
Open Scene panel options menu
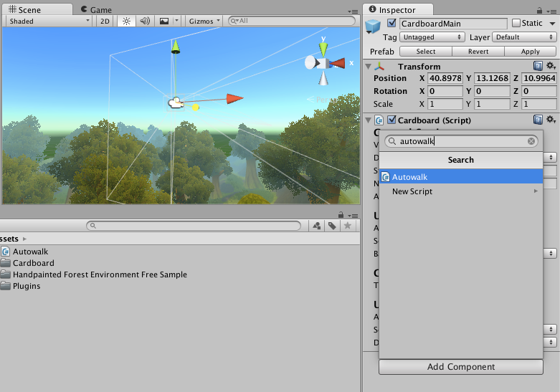pos(353,11)
